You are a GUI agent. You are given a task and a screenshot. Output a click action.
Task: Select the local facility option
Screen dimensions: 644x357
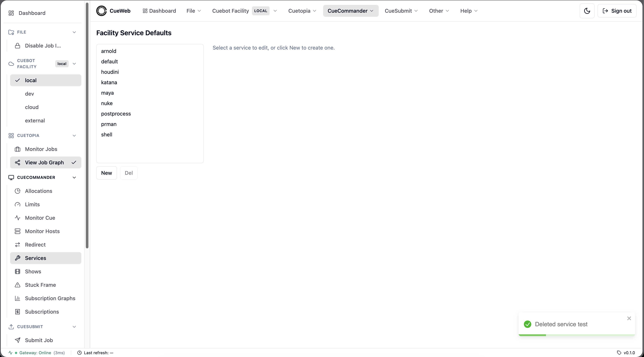point(46,80)
